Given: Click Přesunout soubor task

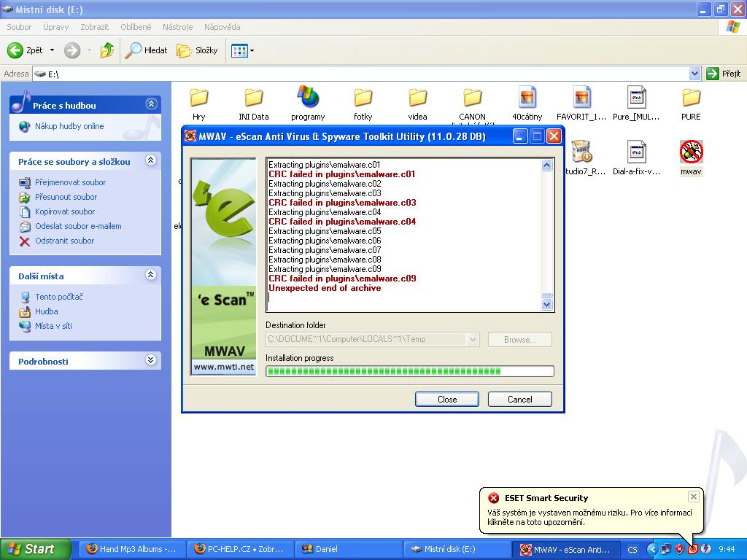Looking at the screenshot, I should (66, 197).
